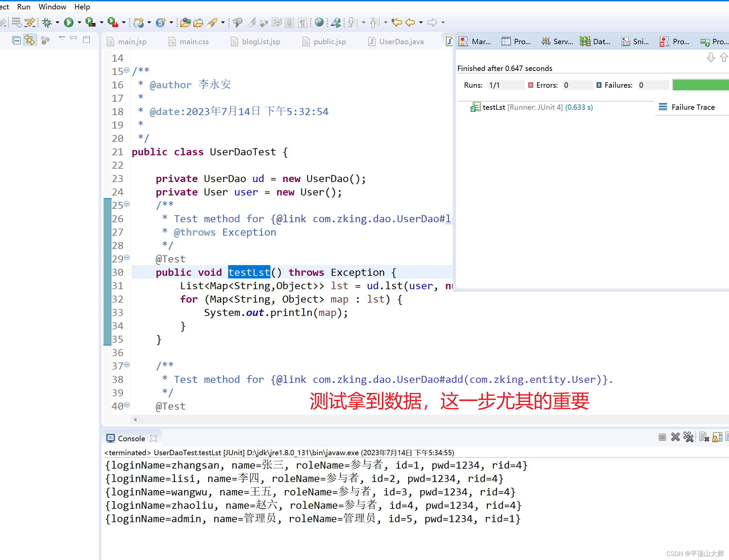The height and width of the screenshot is (560, 729).
Task: Click the Coverage run icon
Action: 90,22
